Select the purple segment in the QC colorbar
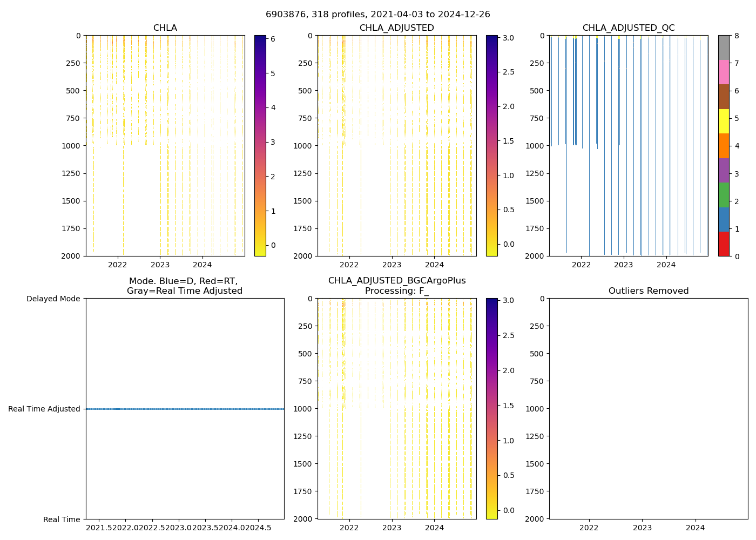This screenshot has height=540, width=756. click(x=724, y=170)
